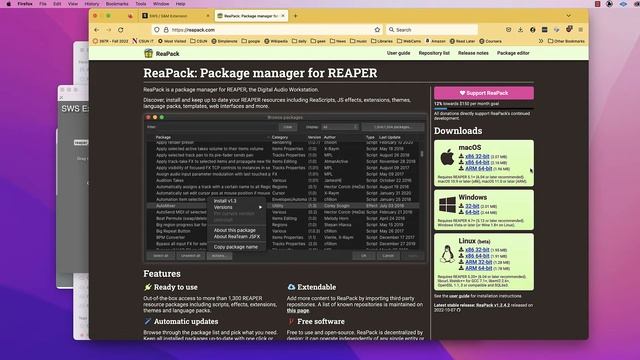Click the Support ReaPack button
This screenshot has height=360, width=640.
[x=484, y=93]
